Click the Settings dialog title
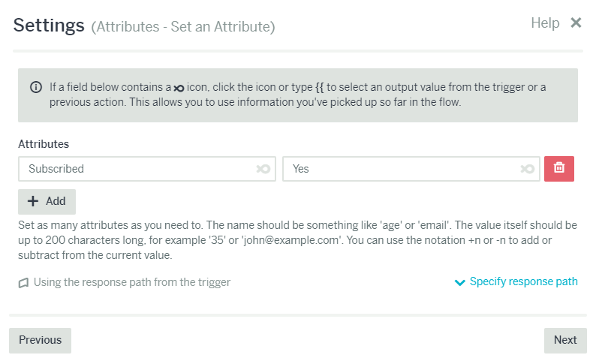This screenshot has width=593, height=364. [49, 26]
